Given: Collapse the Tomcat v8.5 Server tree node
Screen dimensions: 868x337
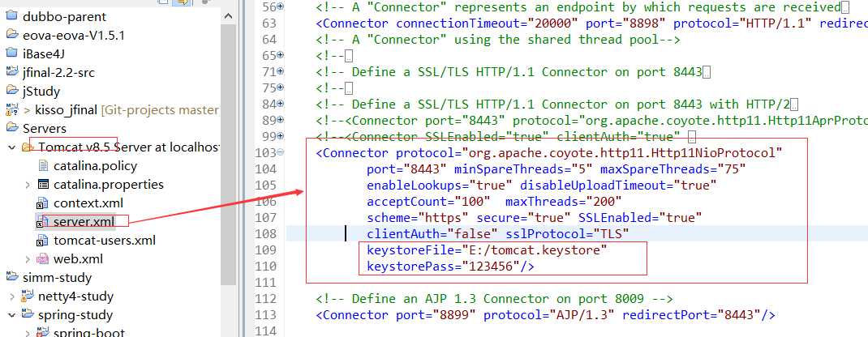Looking at the screenshot, I should [12, 147].
